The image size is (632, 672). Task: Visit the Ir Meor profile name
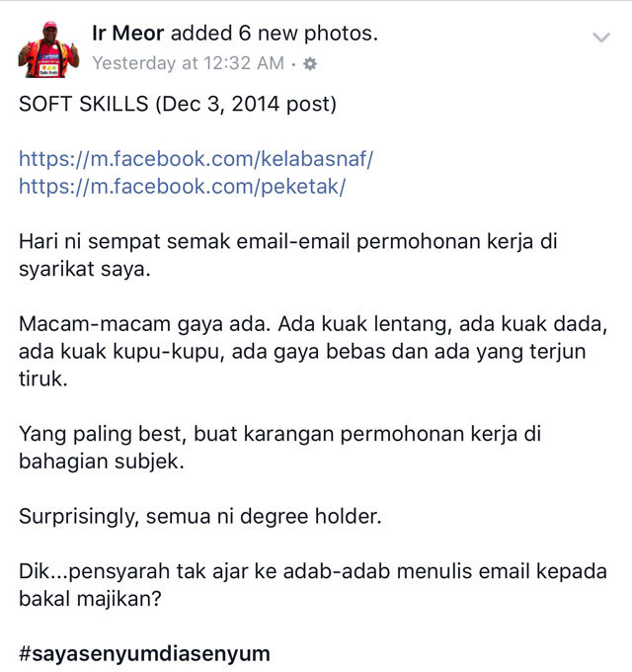128,33
